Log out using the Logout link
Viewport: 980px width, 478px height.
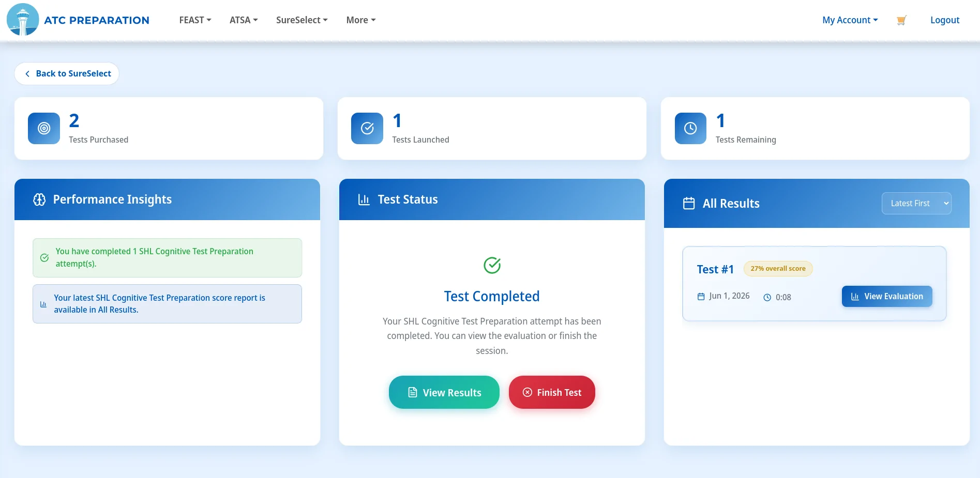click(x=945, y=20)
